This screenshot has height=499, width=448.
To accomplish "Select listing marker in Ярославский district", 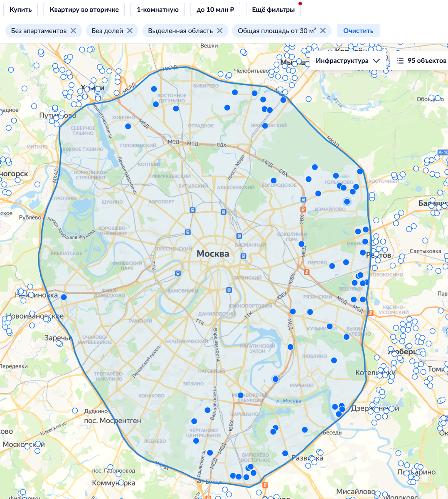I will (265, 126).
